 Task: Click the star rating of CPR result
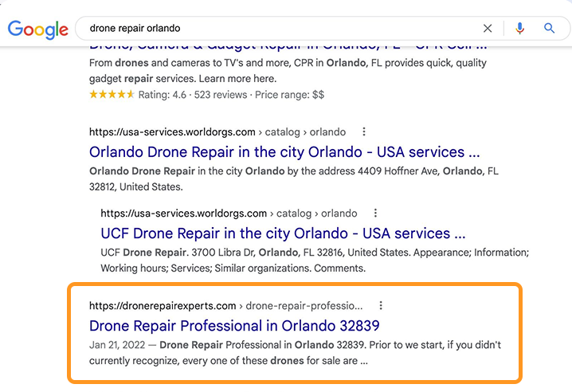pyautogui.click(x=112, y=95)
